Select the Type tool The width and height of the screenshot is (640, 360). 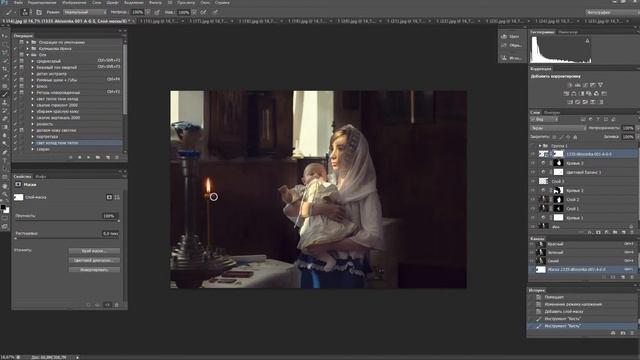coord(5,160)
